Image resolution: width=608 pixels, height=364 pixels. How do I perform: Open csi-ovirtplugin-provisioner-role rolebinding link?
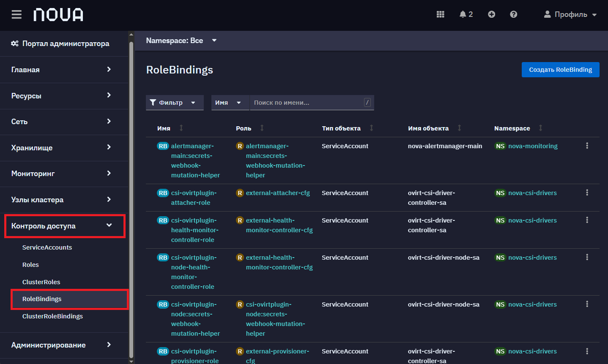195,356
